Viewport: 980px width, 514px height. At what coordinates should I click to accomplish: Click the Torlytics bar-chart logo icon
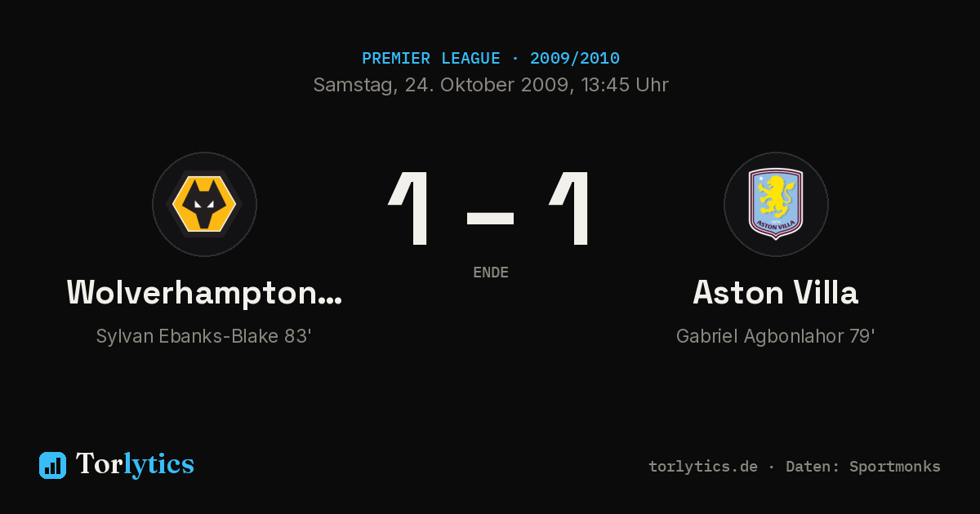(52, 465)
